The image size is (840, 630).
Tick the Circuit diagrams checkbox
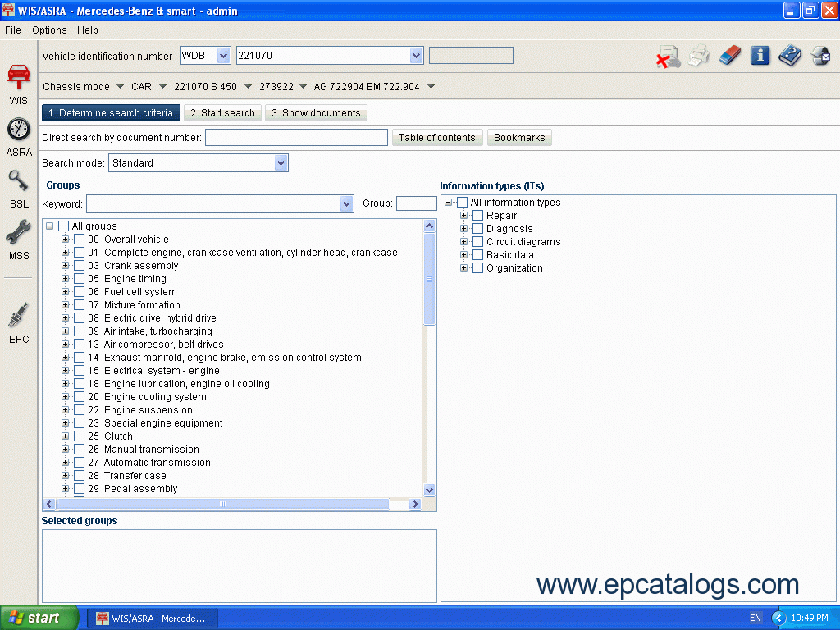coord(478,242)
